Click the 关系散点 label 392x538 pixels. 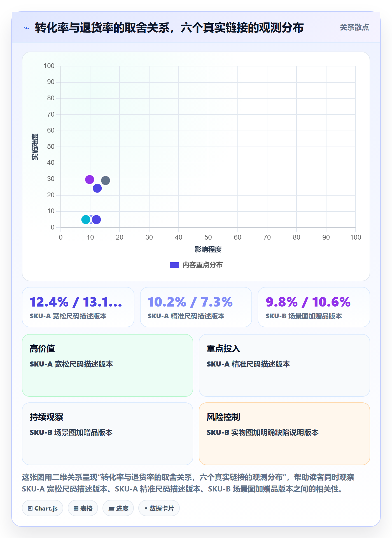click(354, 27)
